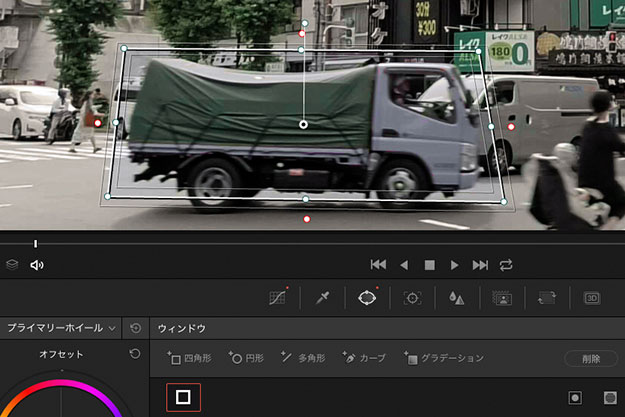Toggle the square window shape on
Image resolution: width=625 pixels, height=417 pixels.
point(183,397)
